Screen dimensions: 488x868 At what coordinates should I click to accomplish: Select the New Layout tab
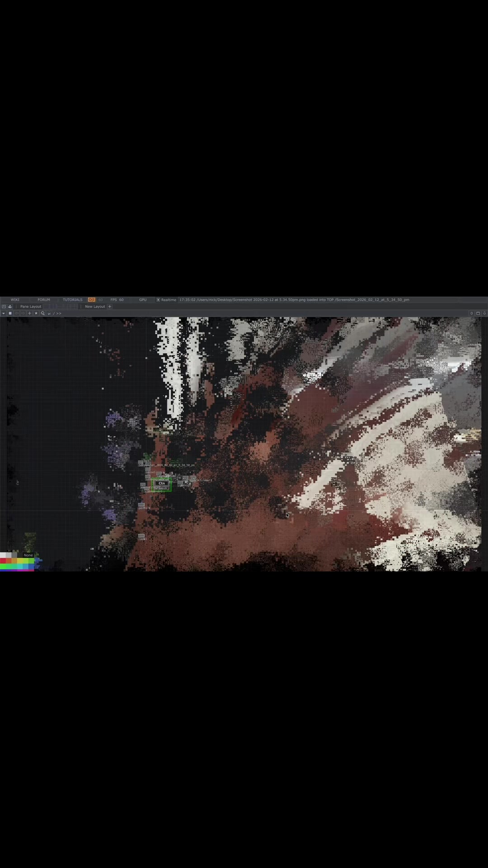(95, 307)
